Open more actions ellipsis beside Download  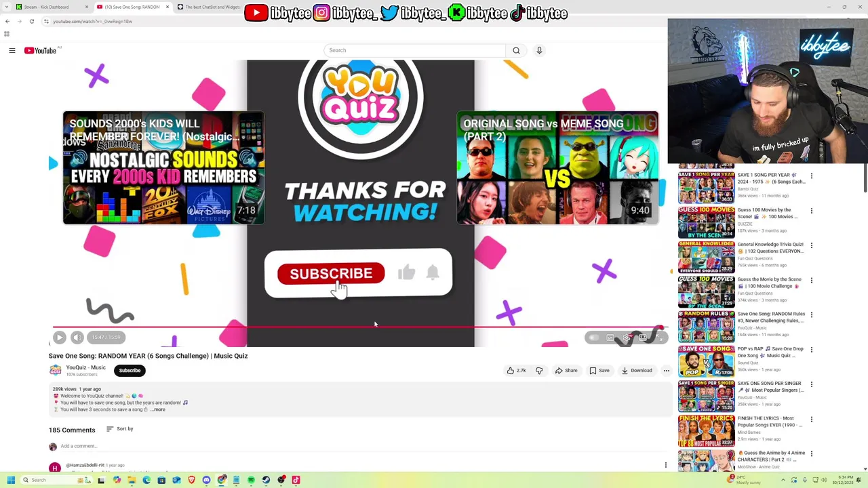click(667, 371)
